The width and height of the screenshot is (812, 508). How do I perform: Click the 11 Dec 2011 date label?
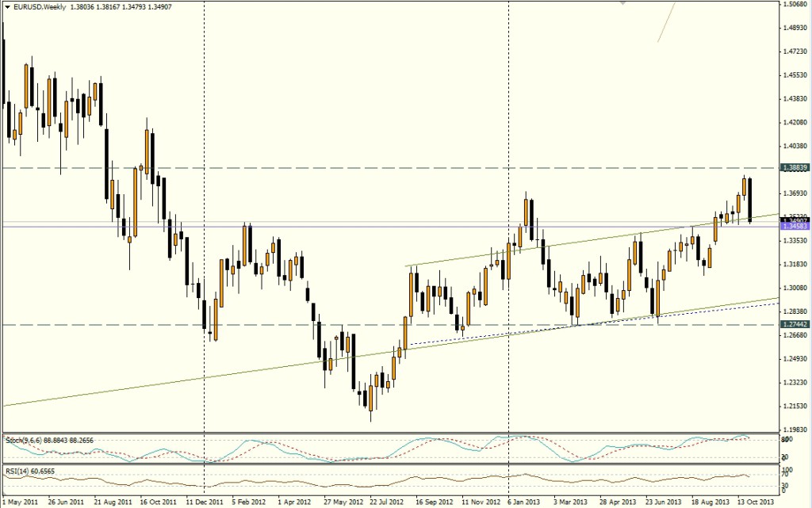204,502
